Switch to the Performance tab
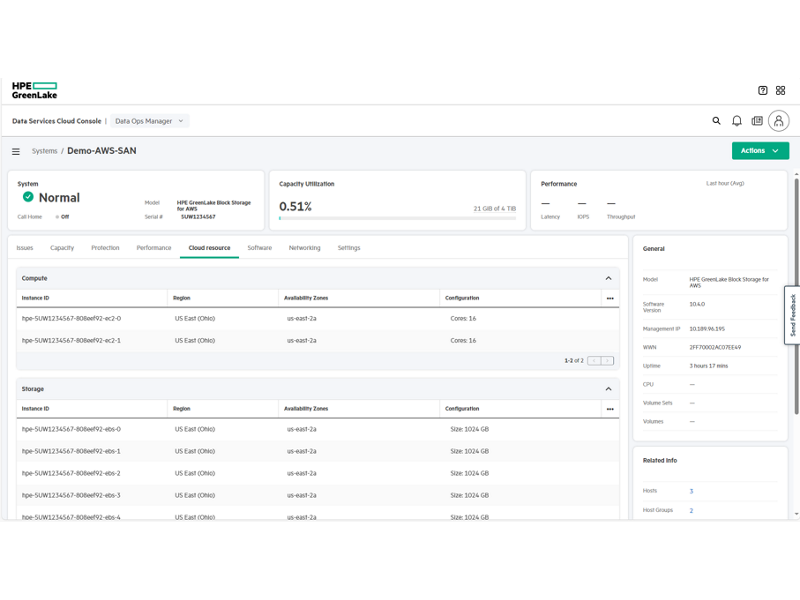This screenshot has height=600, width=800. coord(154,248)
